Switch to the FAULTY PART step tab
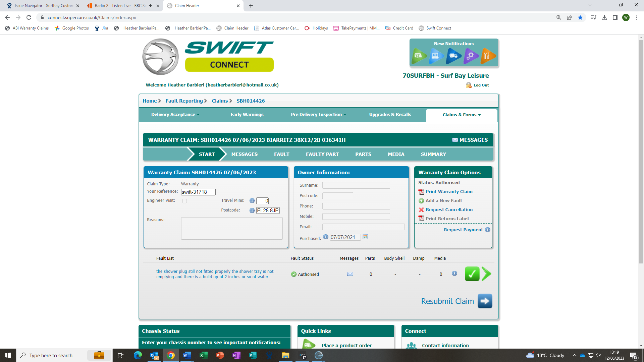The width and height of the screenshot is (644, 362). [x=322, y=154]
